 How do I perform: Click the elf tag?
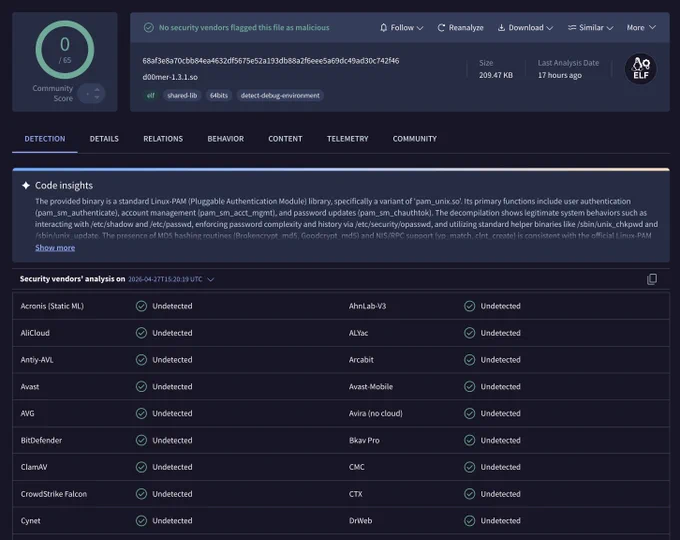pyautogui.click(x=150, y=96)
